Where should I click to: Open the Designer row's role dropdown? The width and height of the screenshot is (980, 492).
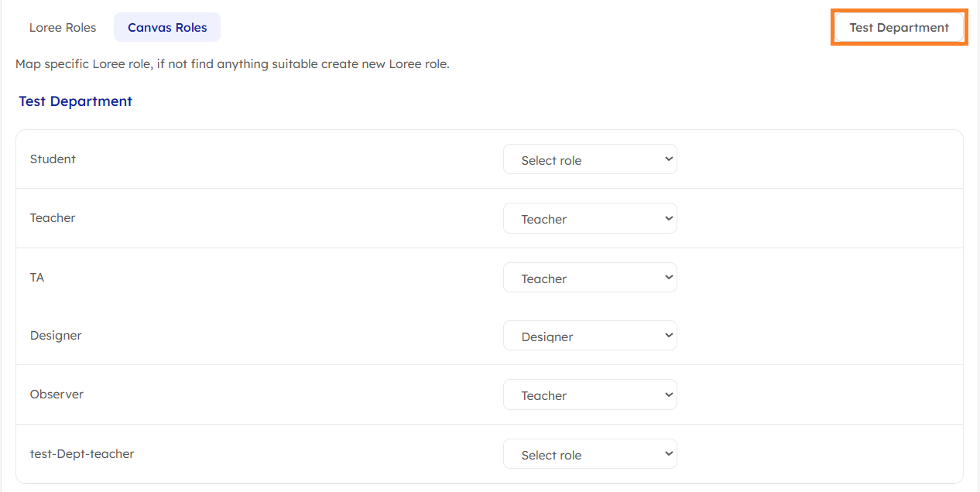click(589, 337)
